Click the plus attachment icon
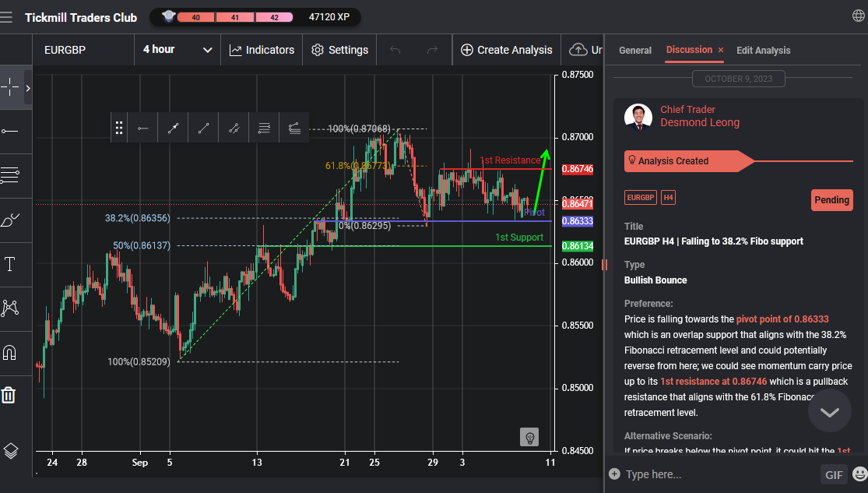This screenshot has width=868, height=493. click(x=614, y=474)
